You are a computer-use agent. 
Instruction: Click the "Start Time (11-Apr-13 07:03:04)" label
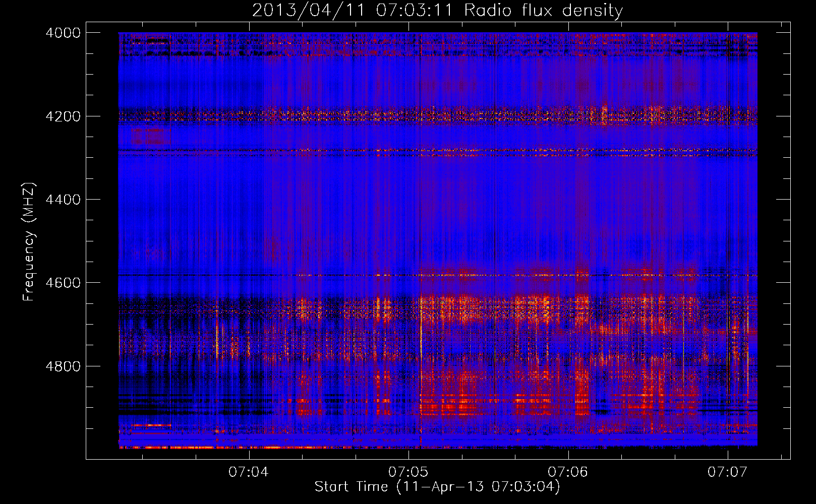437,487
